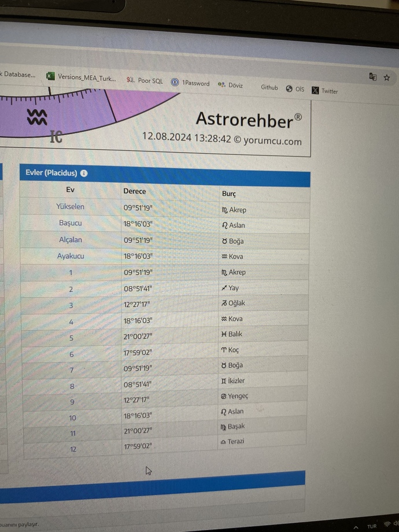Click the yorumcu.com date stamp line
Screen dimensions: 399x532
click(222, 138)
